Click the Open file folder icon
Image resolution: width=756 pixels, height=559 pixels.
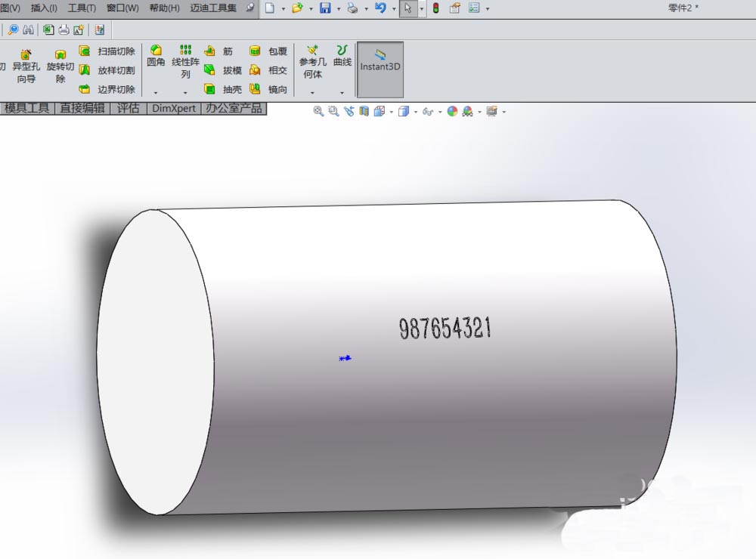297,8
